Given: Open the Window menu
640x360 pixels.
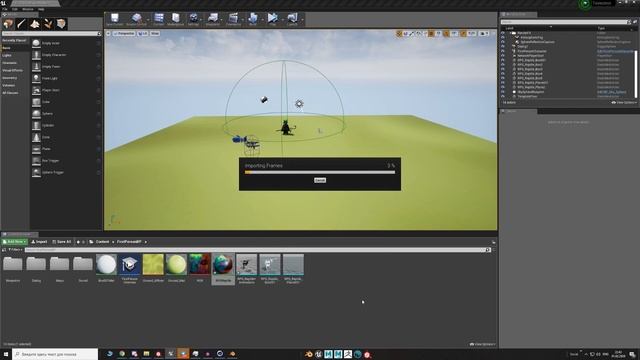Looking at the screenshot, I should (x=28, y=9).
